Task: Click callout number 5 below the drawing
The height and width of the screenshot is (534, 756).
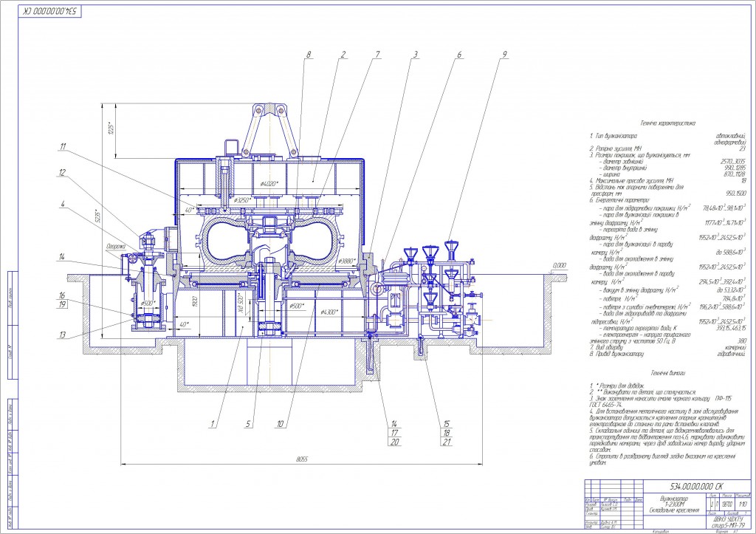Action: pos(248,424)
